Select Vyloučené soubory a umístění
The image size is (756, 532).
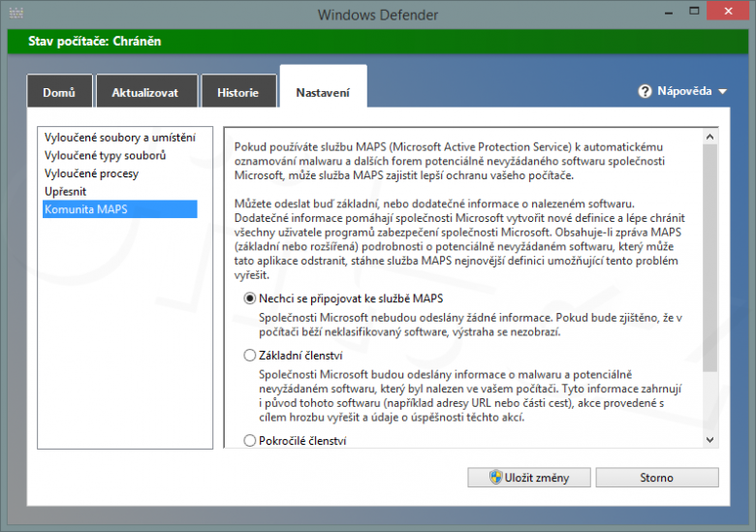click(x=120, y=138)
